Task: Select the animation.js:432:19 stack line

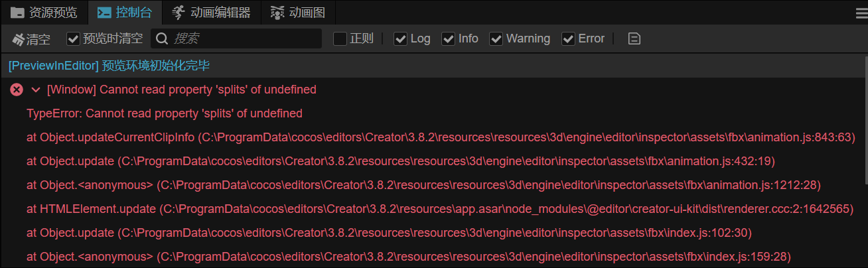Action: (401, 161)
